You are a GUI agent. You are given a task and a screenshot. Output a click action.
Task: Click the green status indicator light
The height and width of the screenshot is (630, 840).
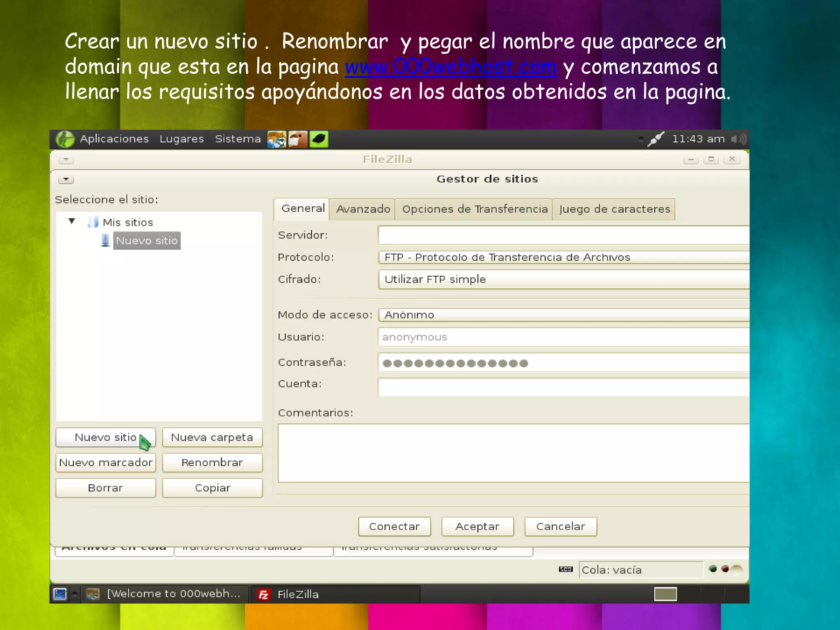tap(713, 569)
